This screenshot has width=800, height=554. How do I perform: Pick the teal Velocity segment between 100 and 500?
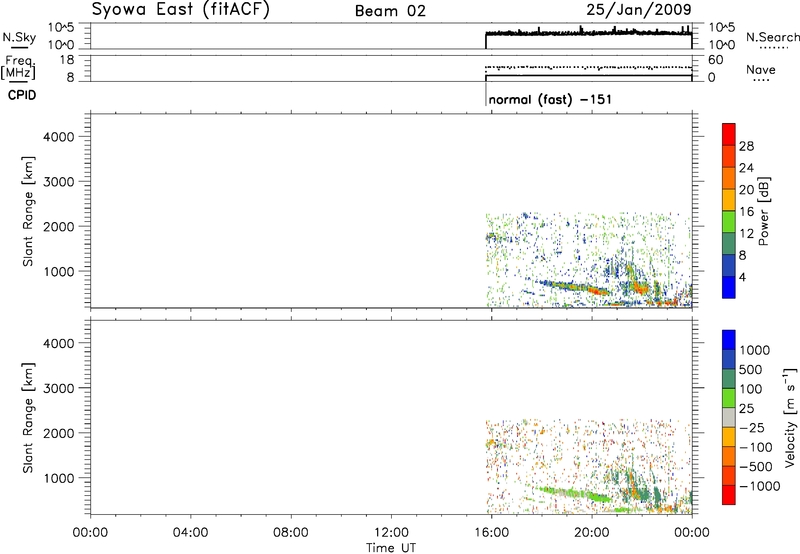729,379
